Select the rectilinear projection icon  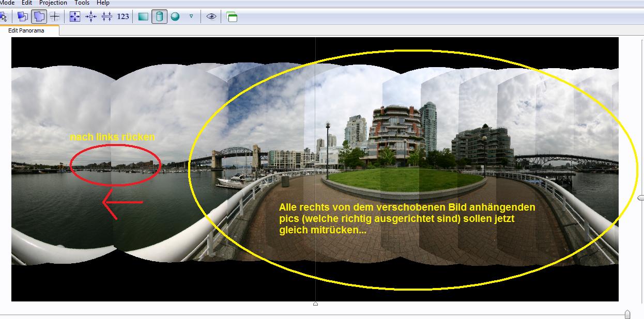(143, 17)
